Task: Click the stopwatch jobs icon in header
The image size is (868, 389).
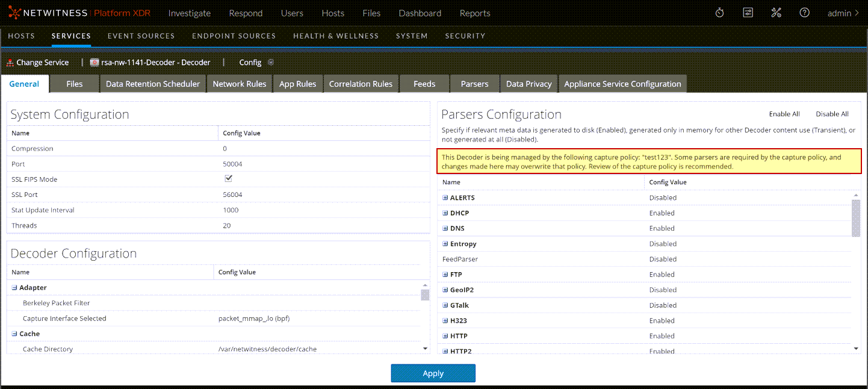Action: click(x=719, y=13)
